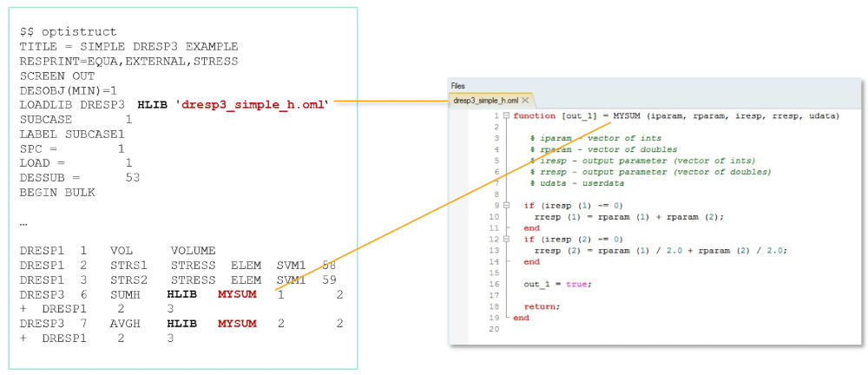
Task: Switch to the dresp3_simple_h.oml file tab
Action: pyautogui.click(x=486, y=100)
